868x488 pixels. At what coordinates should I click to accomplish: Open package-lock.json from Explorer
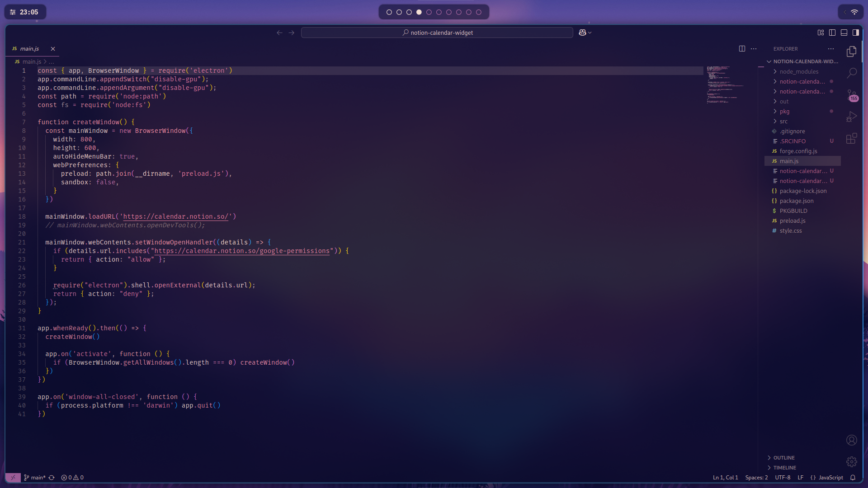803,191
